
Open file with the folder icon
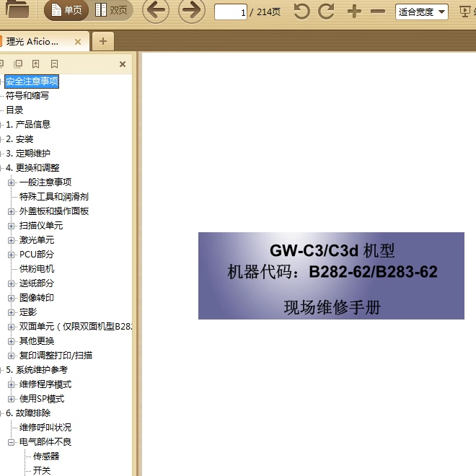tap(17, 9)
